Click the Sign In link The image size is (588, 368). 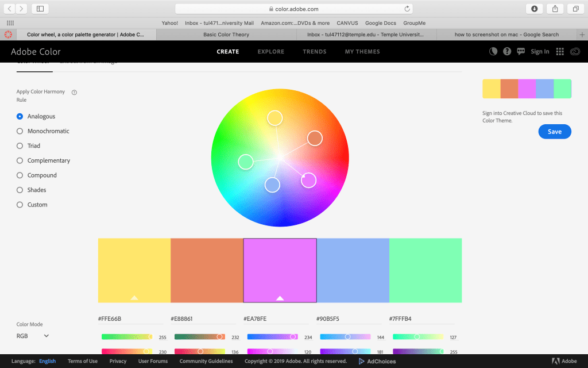click(540, 52)
